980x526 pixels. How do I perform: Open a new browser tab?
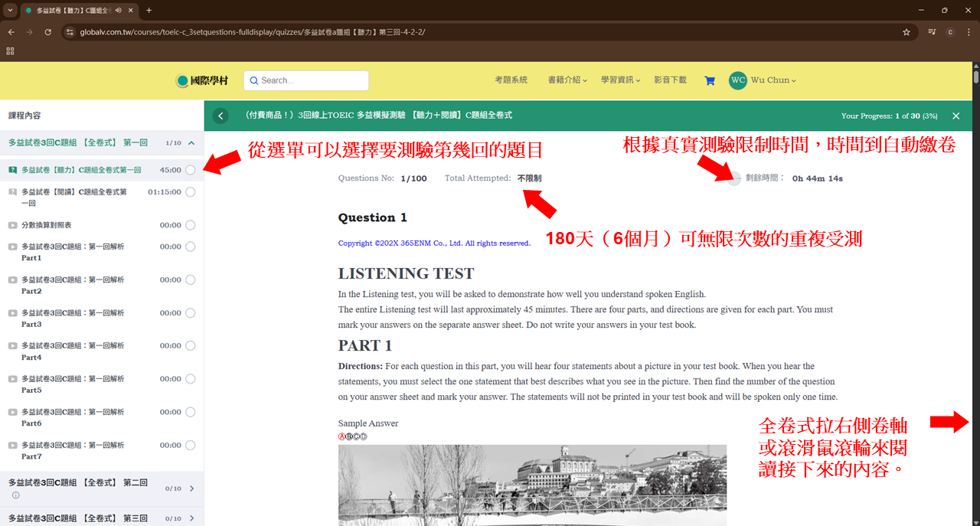click(149, 10)
